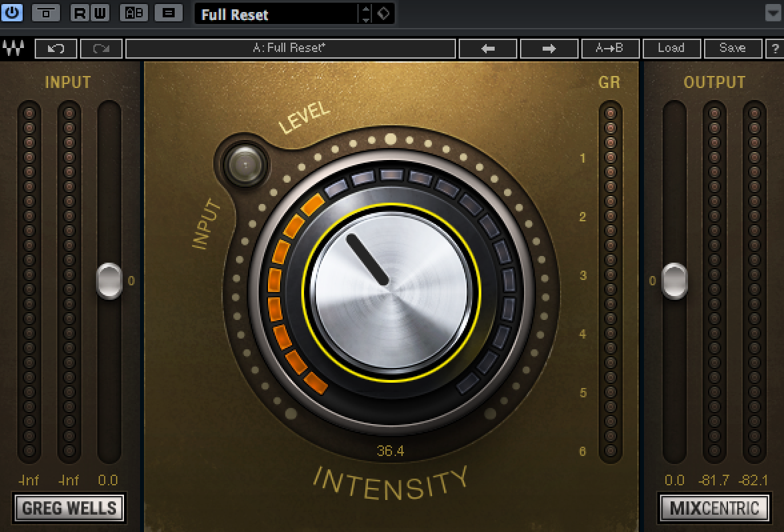
Task: Open help with the question mark button
Action: 775,49
